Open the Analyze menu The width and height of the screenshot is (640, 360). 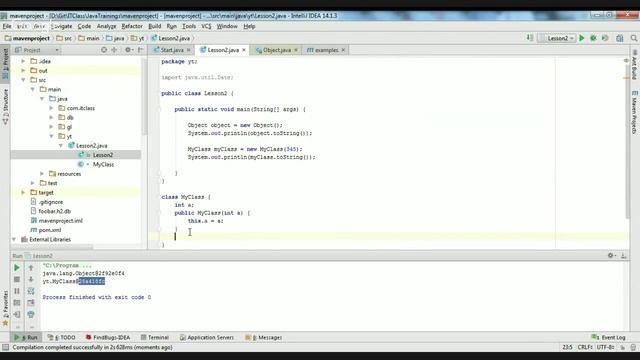[107, 26]
